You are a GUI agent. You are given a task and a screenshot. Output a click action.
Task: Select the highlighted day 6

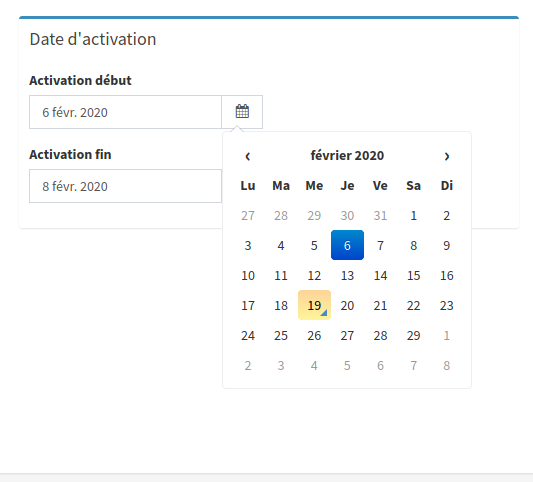point(347,245)
